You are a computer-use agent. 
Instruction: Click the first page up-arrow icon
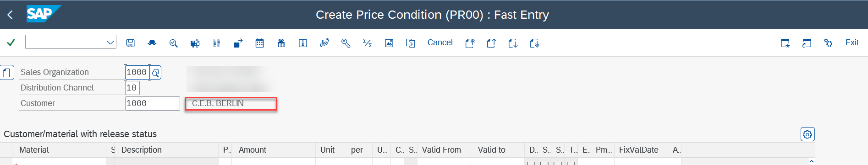click(470, 43)
